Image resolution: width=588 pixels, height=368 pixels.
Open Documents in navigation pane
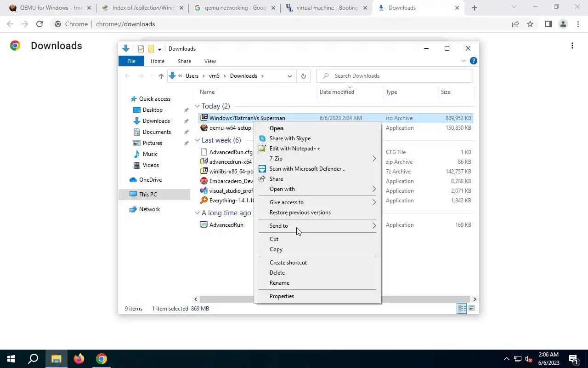[x=157, y=132]
